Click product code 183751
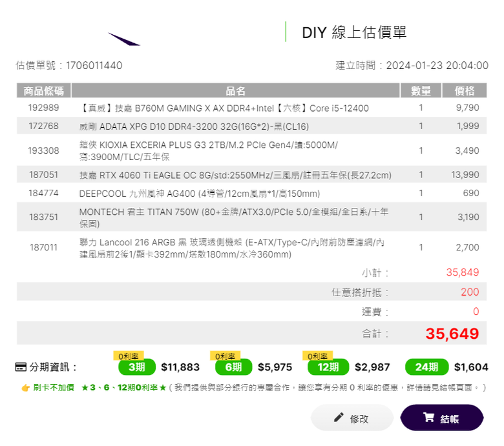Viewport: 504px width, 446px height. coord(44,217)
